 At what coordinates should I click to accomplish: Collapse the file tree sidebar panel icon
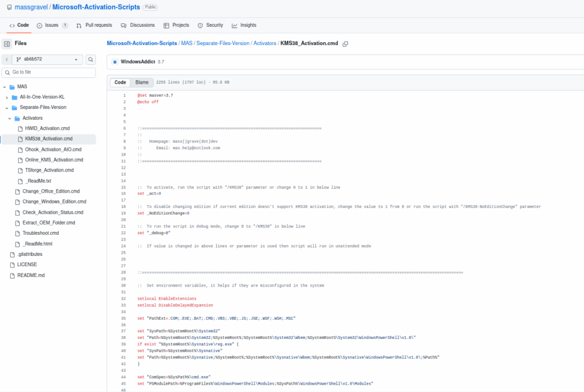click(7, 44)
